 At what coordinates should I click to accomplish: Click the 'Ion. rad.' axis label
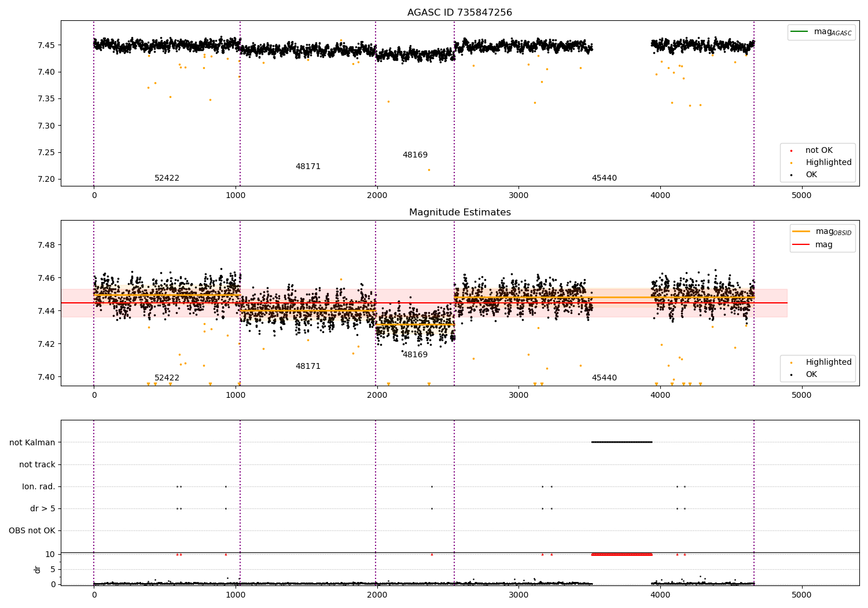pyautogui.click(x=39, y=486)
